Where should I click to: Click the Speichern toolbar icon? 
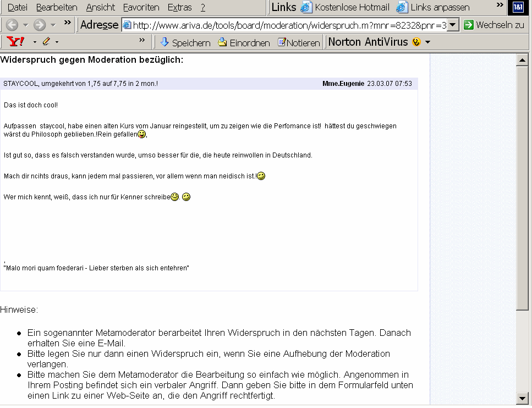tap(164, 42)
